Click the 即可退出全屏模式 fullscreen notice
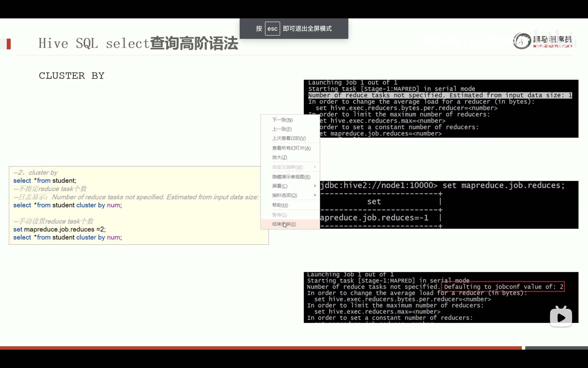This screenshot has height=368, width=588. [307, 28]
